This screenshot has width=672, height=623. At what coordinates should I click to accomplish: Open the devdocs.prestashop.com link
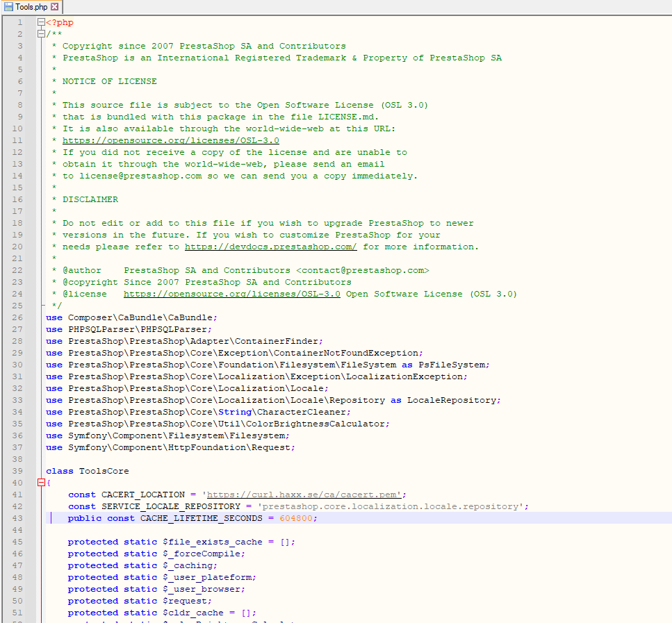270,247
